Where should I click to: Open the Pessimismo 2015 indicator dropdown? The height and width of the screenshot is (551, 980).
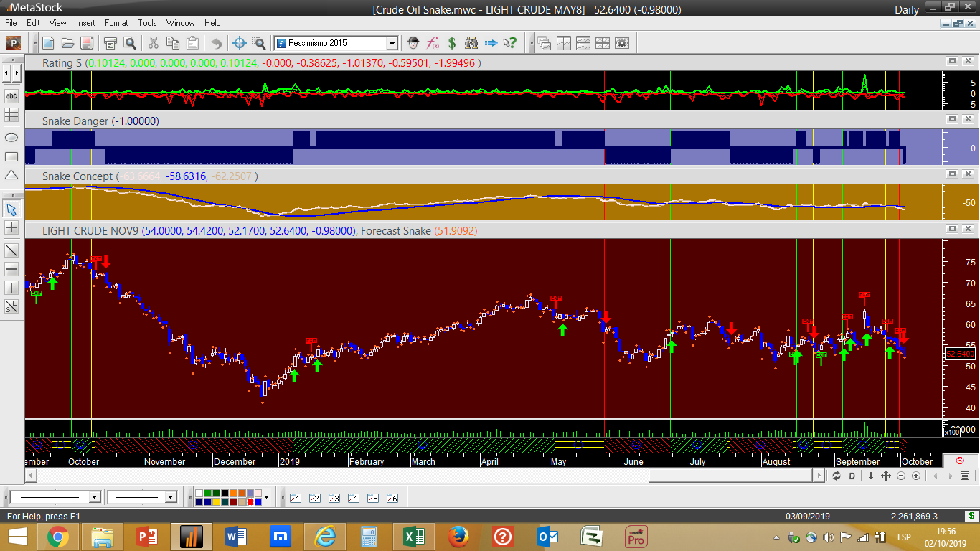[x=392, y=43]
